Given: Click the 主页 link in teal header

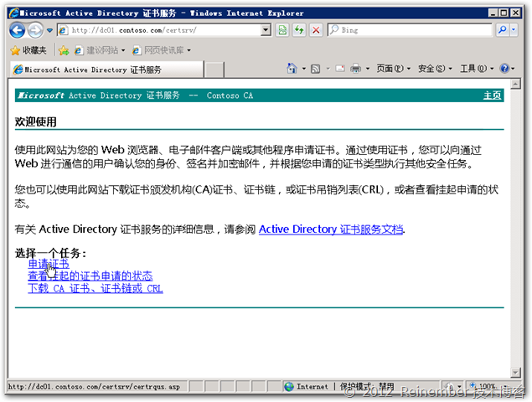Looking at the screenshot, I should coord(492,95).
